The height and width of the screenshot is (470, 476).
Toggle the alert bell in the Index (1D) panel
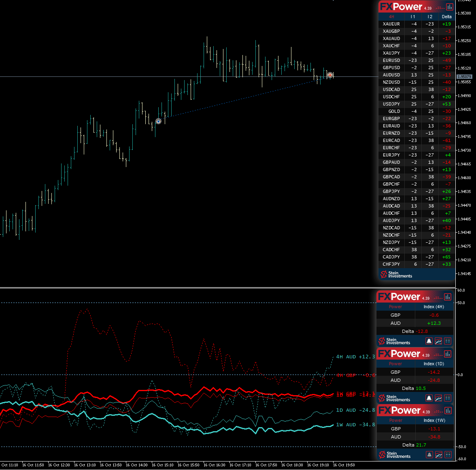(x=429, y=398)
